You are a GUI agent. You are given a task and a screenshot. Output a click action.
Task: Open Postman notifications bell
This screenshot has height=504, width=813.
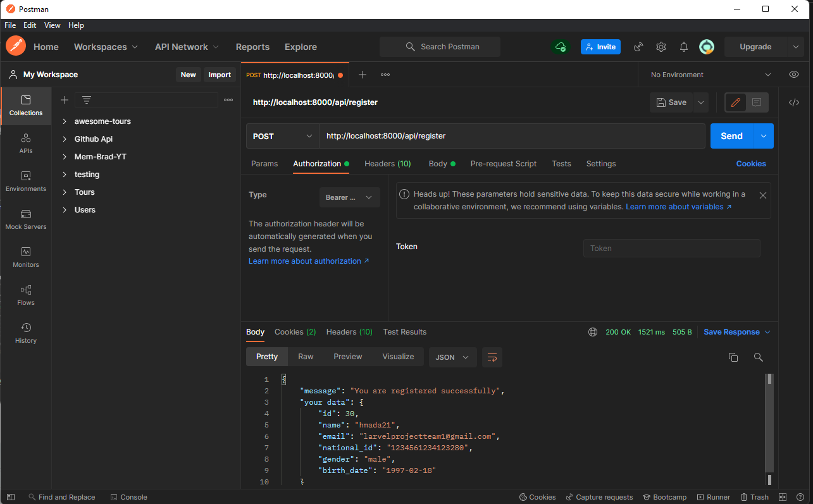pyautogui.click(x=684, y=47)
